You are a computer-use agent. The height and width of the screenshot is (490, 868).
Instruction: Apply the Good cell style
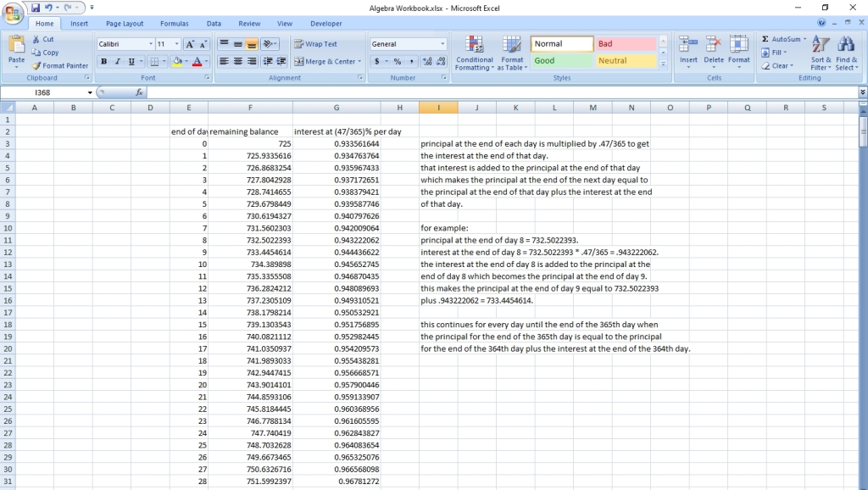562,61
